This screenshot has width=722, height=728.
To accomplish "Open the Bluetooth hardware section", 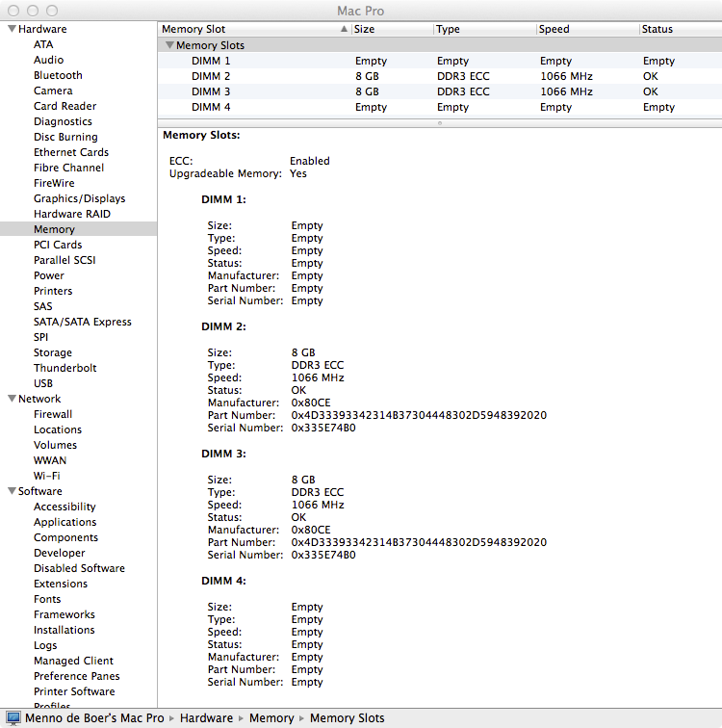I will coord(58,75).
